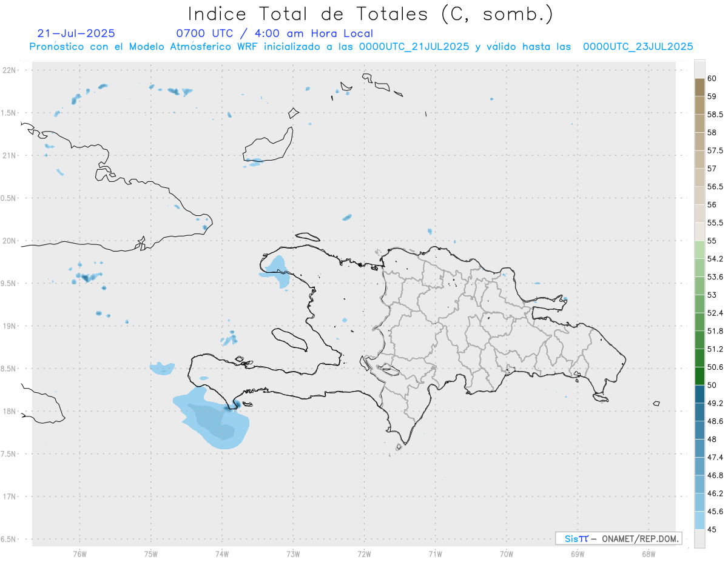Click the blue swatch between 47.4 and 48
728x562 pixels.
699,447
